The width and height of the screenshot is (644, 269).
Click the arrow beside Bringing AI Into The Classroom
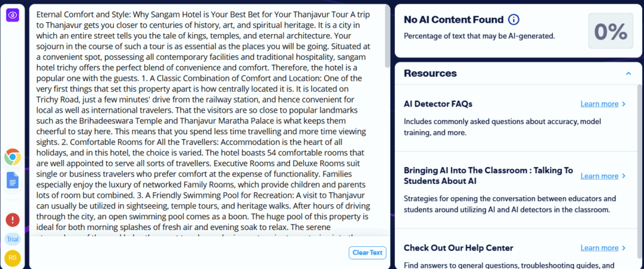click(624, 176)
